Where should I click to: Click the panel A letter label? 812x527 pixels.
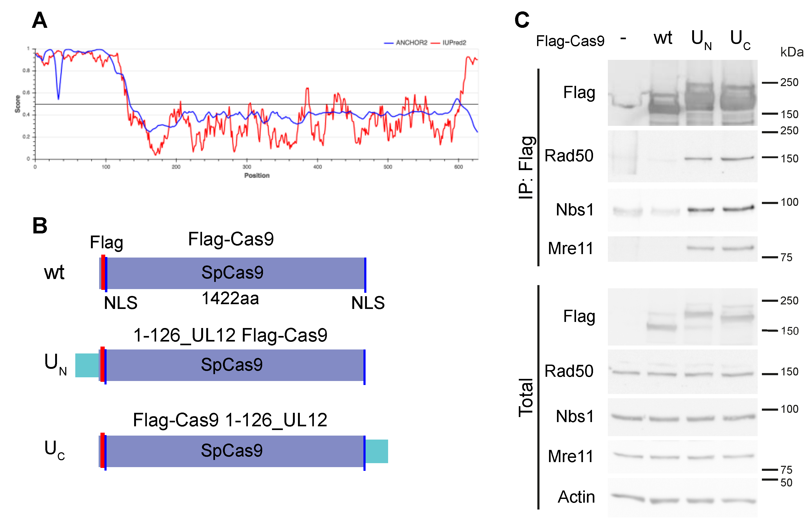(39, 20)
